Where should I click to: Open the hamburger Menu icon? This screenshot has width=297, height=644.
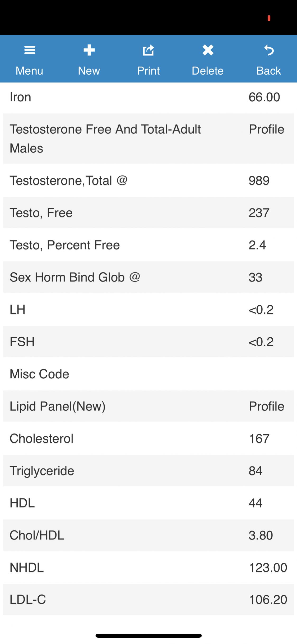30,50
